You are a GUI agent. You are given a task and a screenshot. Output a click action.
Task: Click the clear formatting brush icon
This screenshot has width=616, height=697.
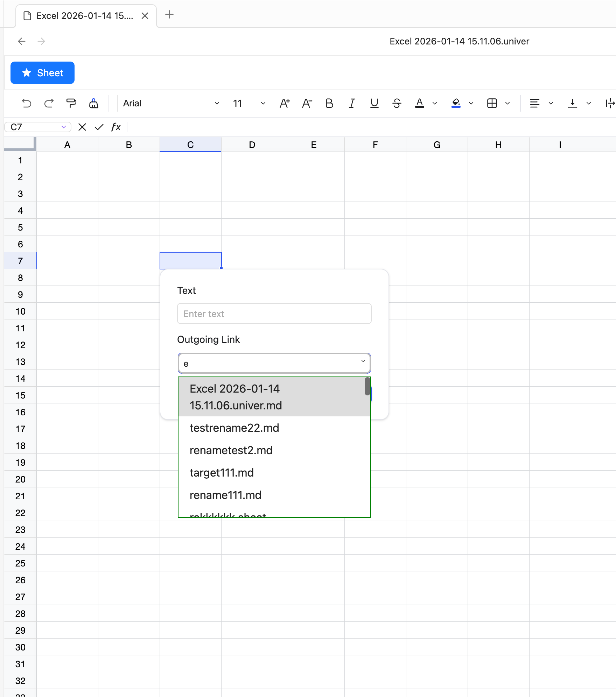coord(93,103)
